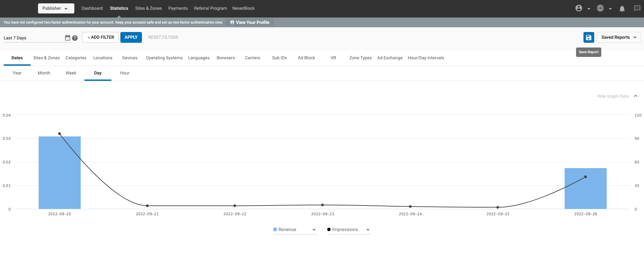
Task: Click the Save Report disk icon
Action: pyautogui.click(x=589, y=37)
